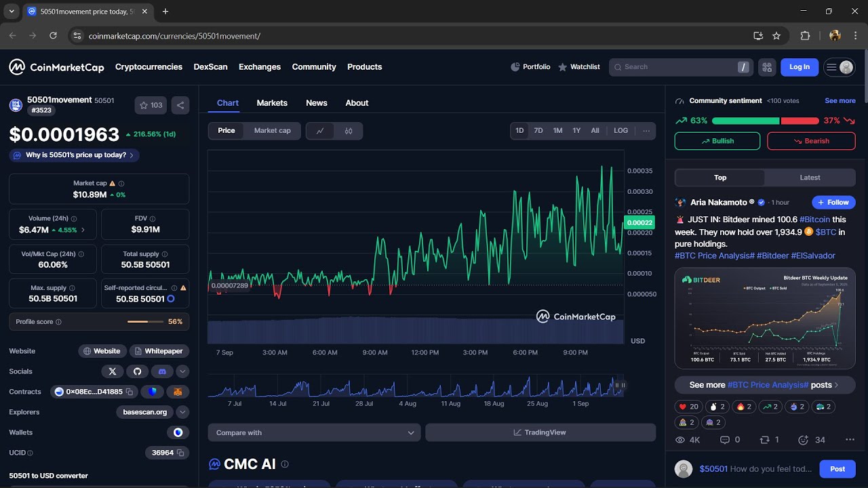
Task: Open the DexScan menu
Action: [x=210, y=67]
